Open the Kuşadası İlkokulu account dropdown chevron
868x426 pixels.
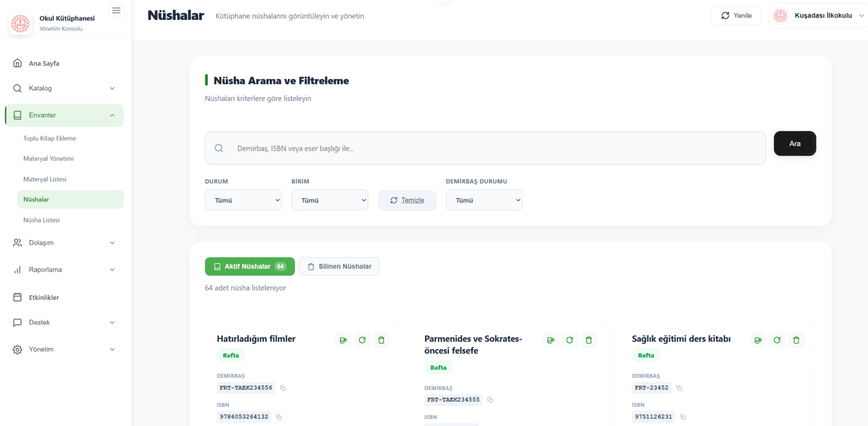click(x=862, y=15)
